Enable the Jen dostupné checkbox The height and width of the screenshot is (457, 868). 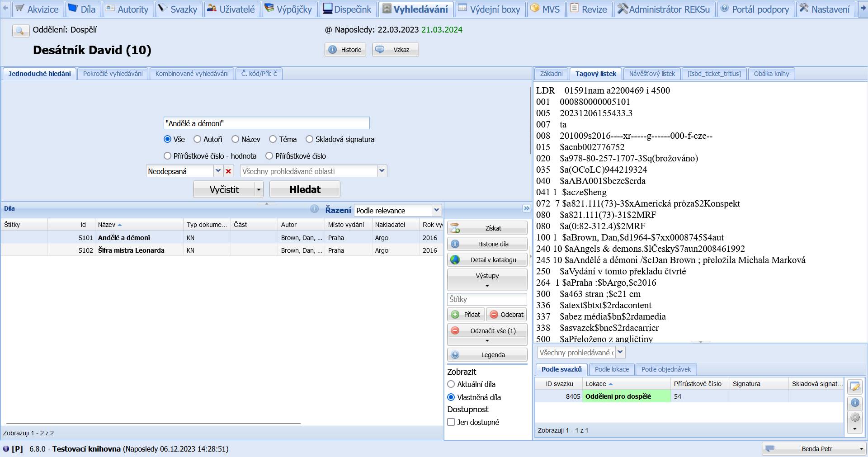point(451,422)
